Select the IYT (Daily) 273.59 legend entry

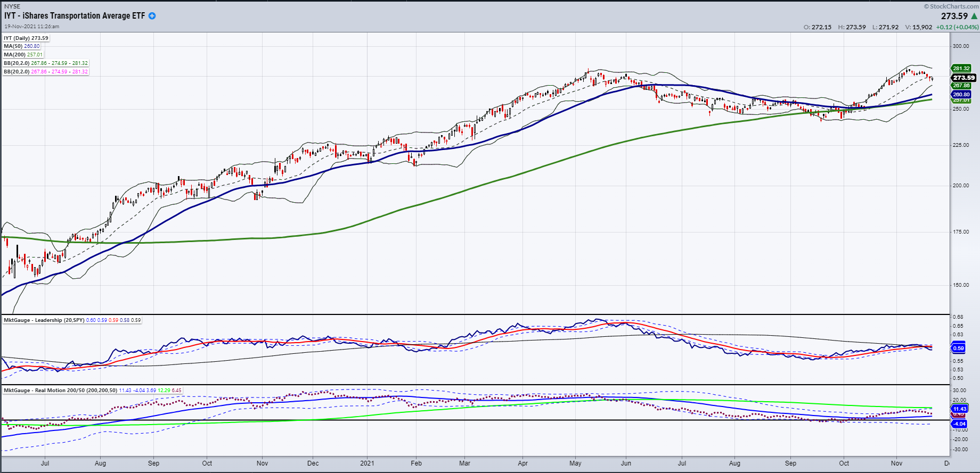tap(26, 38)
